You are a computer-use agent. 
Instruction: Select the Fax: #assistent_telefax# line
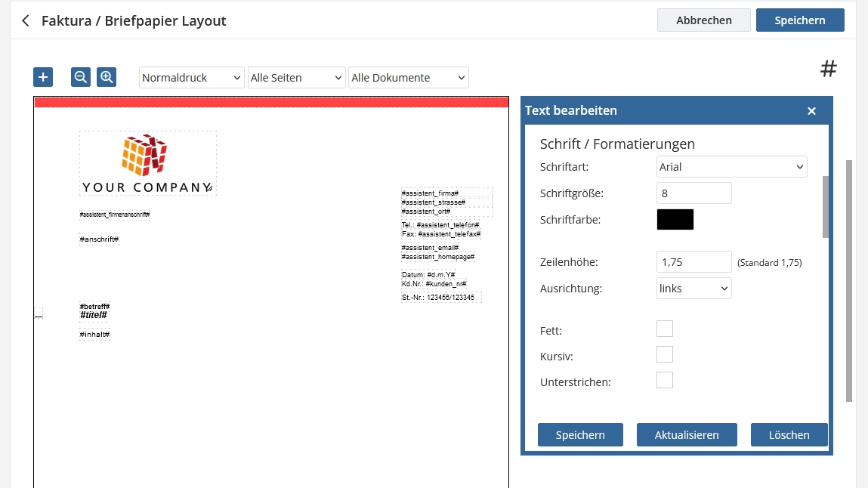tap(441, 234)
